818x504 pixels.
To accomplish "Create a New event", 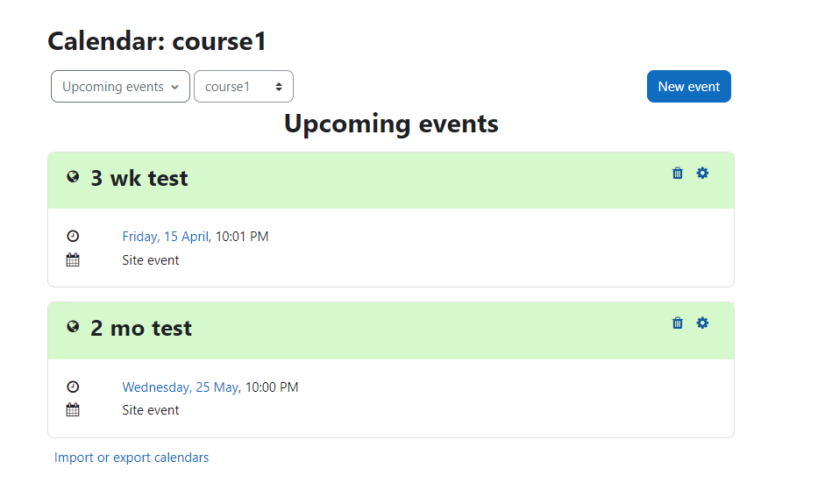I will (x=688, y=87).
